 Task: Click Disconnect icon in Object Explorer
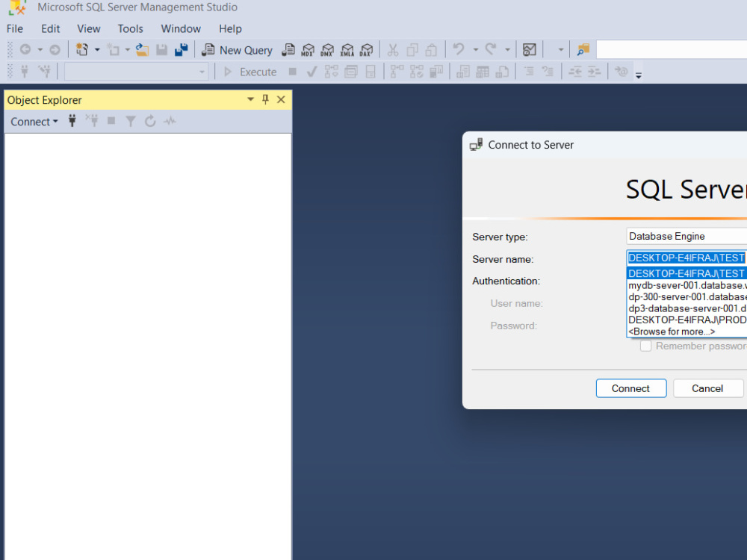92,121
